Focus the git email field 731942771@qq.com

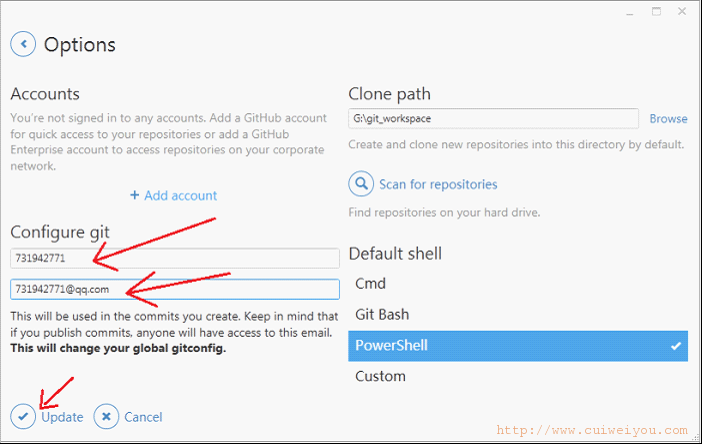click(175, 289)
